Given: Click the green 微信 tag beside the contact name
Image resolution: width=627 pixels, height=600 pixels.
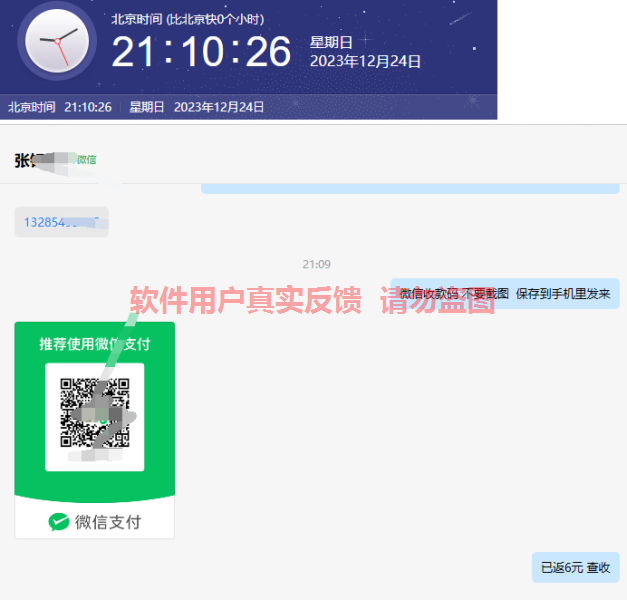Looking at the screenshot, I should click(86, 160).
